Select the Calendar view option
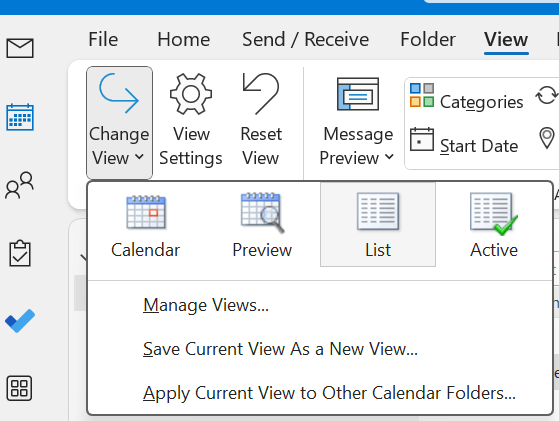Image resolution: width=559 pixels, height=421 pixels. tap(145, 225)
